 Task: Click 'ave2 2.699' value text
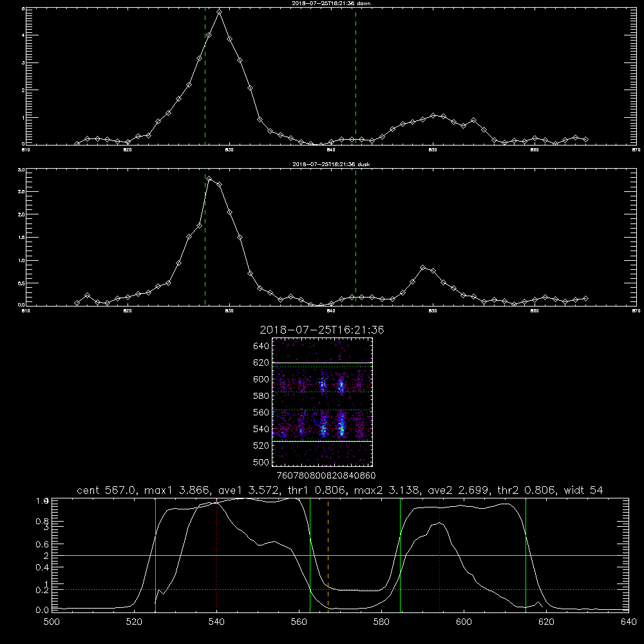[x=458, y=490]
